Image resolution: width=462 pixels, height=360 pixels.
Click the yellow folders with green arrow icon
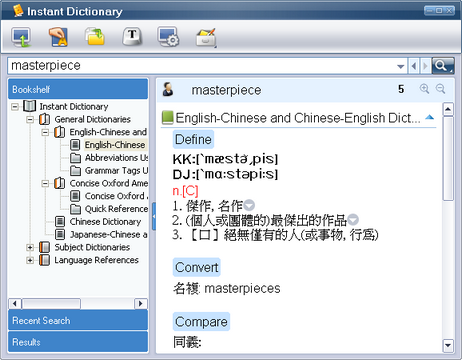[95, 37]
